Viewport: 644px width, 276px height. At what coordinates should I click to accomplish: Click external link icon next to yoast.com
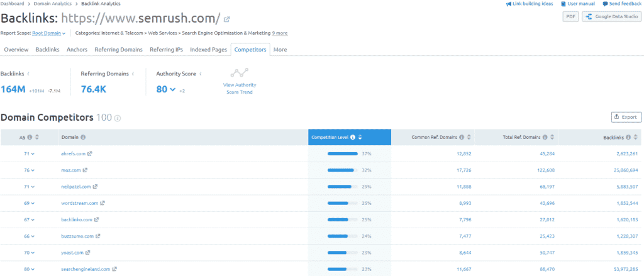pyautogui.click(x=88, y=253)
